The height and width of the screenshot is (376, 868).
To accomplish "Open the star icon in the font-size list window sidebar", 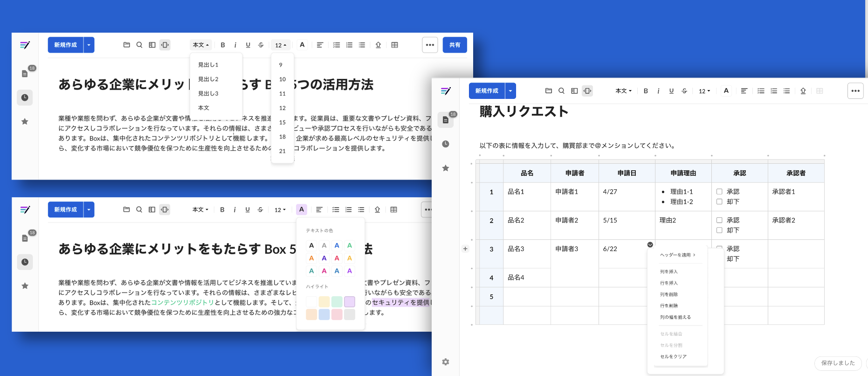I will 25,121.
